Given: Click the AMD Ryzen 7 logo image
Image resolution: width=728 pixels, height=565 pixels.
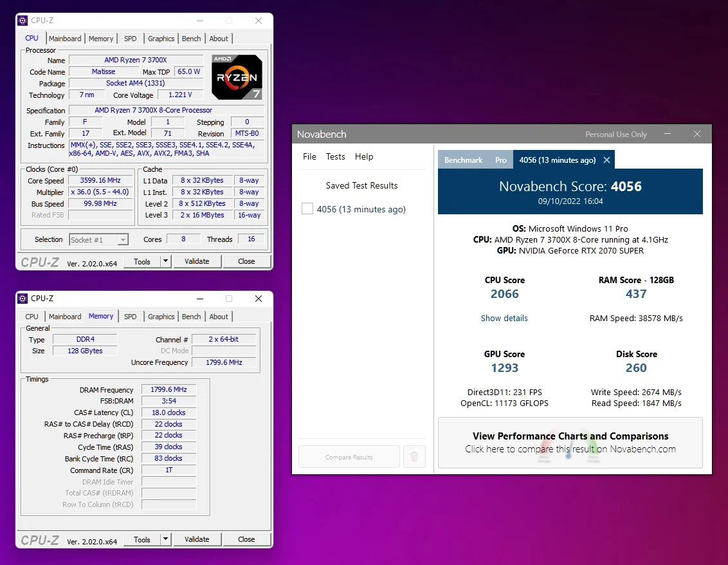Looking at the screenshot, I should 237,77.
